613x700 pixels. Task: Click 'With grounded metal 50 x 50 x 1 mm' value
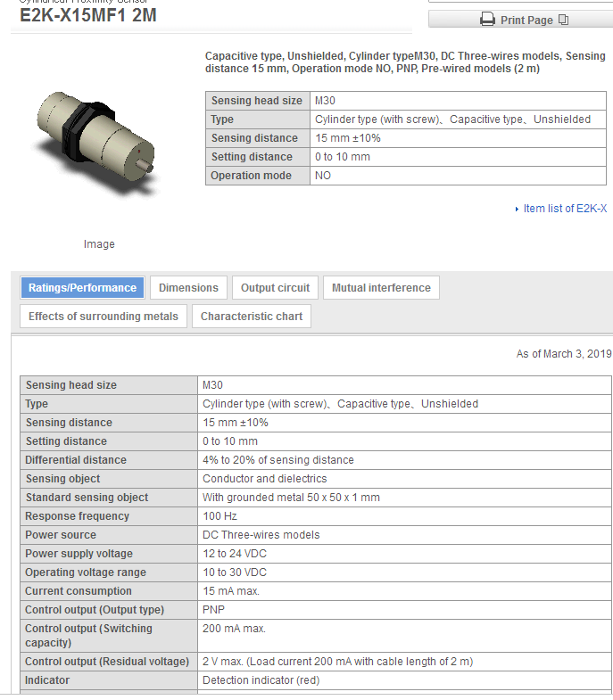point(291,498)
